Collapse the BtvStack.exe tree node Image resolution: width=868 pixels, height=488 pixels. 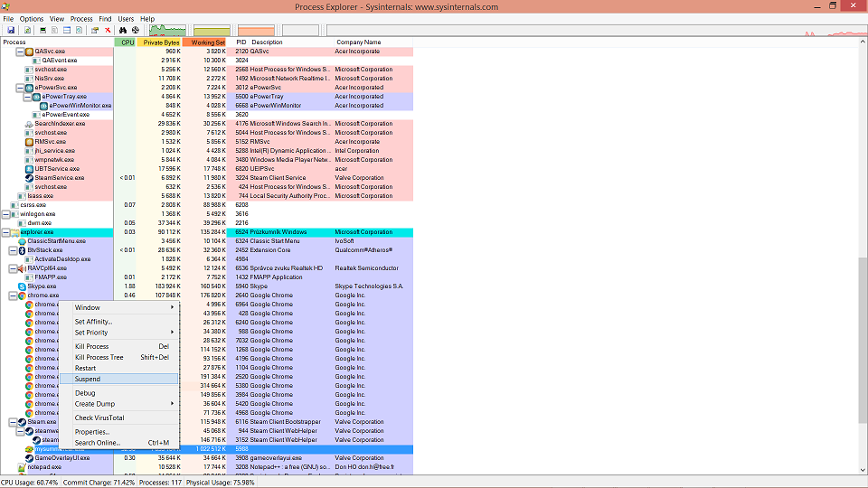pyautogui.click(x=13, y=250)
